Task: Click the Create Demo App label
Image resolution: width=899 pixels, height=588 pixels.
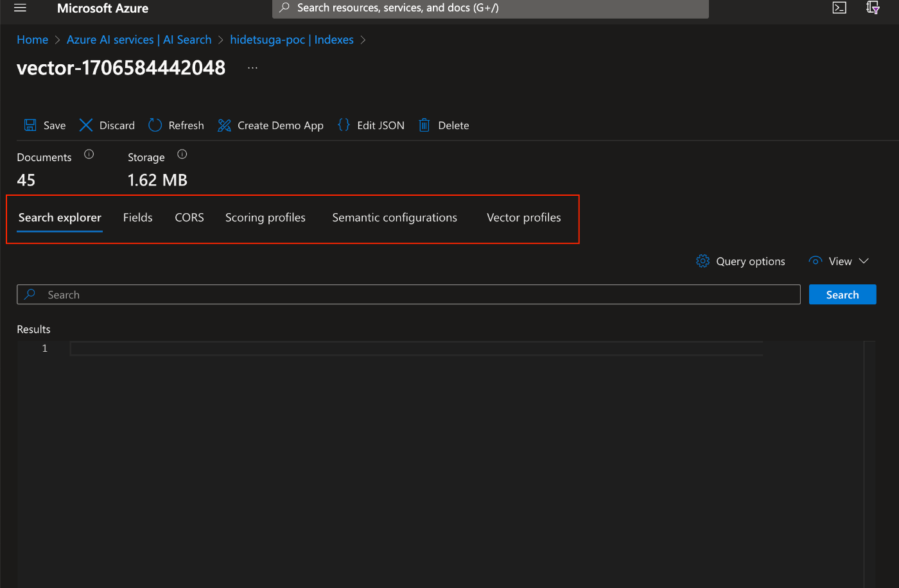Action: [281, 126]
